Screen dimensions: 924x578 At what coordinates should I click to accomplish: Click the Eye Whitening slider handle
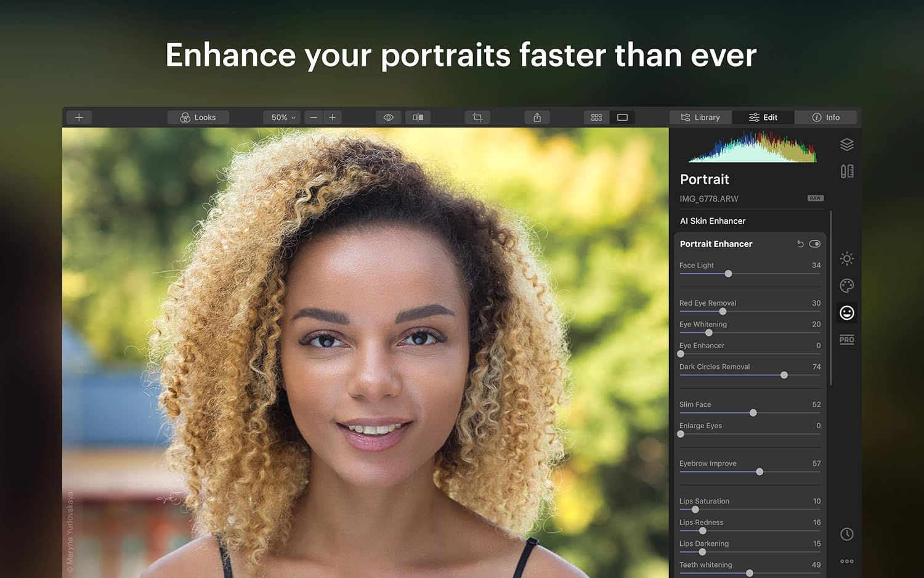tap(708, 333)
